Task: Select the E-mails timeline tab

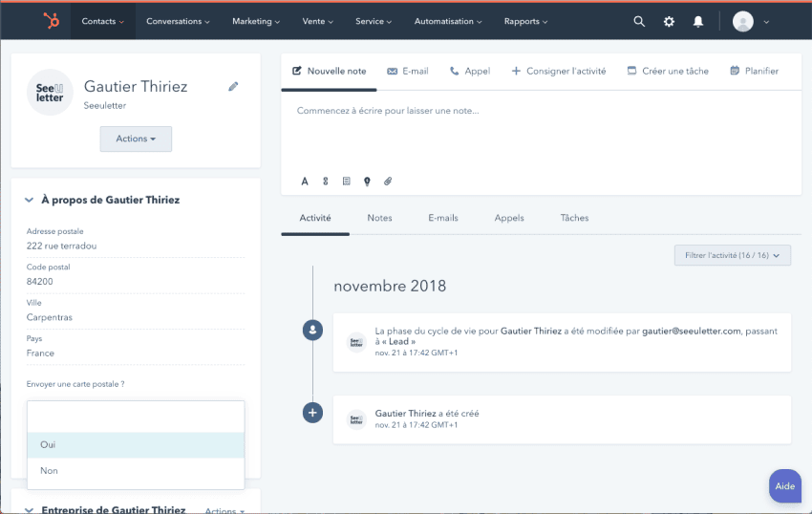Action: point(443,218)
